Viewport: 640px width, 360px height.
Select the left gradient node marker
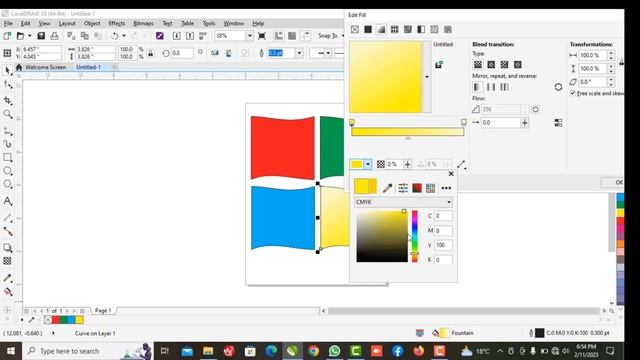[352, 122]
